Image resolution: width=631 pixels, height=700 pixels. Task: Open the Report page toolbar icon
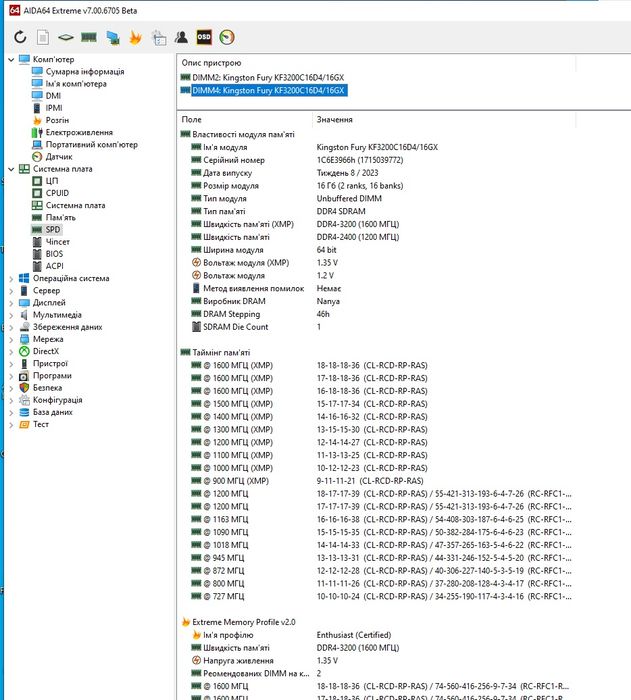[43, 37]
